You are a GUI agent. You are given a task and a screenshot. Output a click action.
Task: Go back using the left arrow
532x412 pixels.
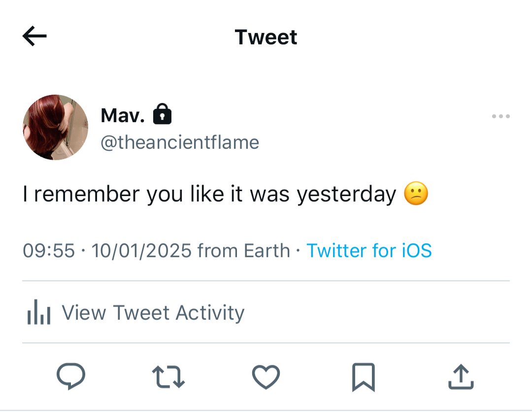click(x=34, y=35)
